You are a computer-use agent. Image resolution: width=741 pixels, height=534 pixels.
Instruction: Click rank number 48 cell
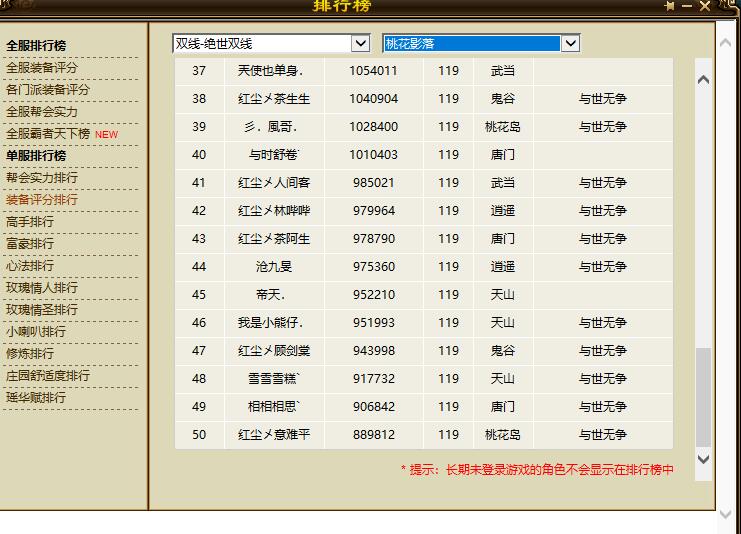[x=199, y=379]
